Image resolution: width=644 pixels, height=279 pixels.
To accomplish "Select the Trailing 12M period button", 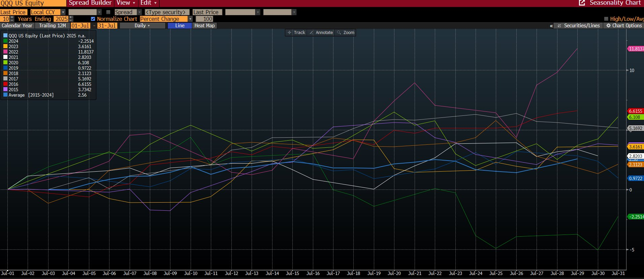I will (x=52, y=26).
